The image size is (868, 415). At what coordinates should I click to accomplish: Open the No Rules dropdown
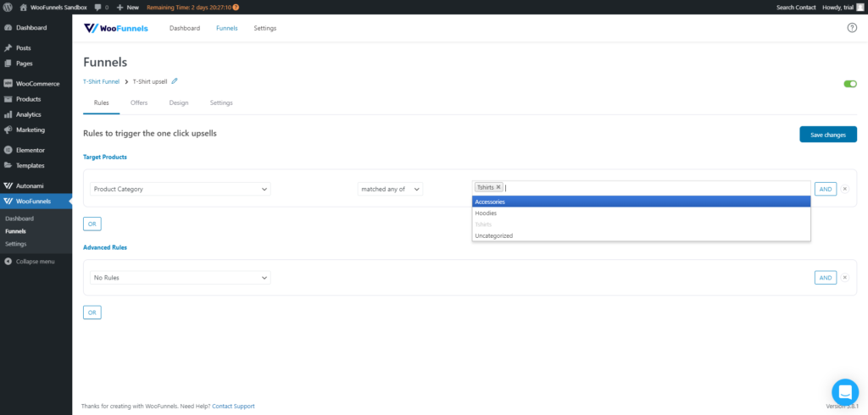pyautogui.click(x=181, y=278)
